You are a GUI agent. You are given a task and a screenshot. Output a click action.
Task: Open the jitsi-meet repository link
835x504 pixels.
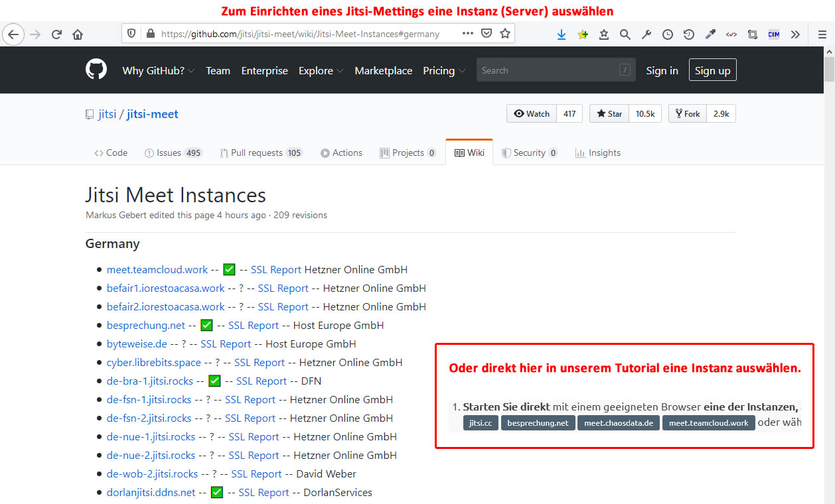153,114
